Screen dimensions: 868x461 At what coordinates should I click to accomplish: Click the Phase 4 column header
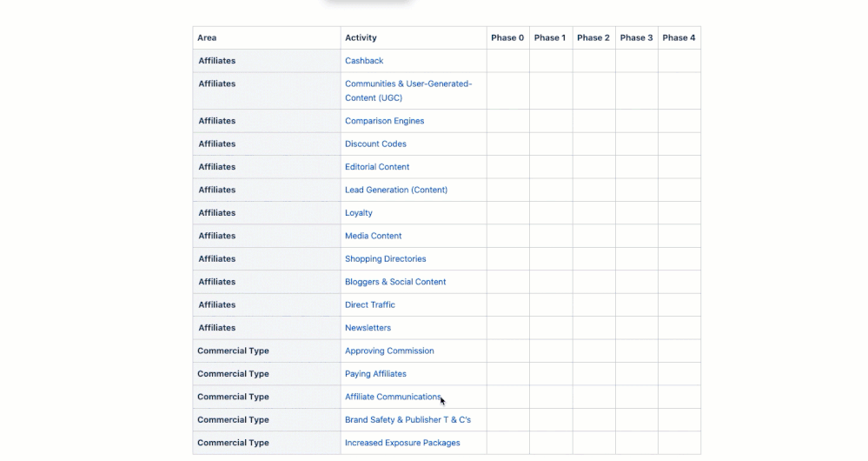[679, 37]
